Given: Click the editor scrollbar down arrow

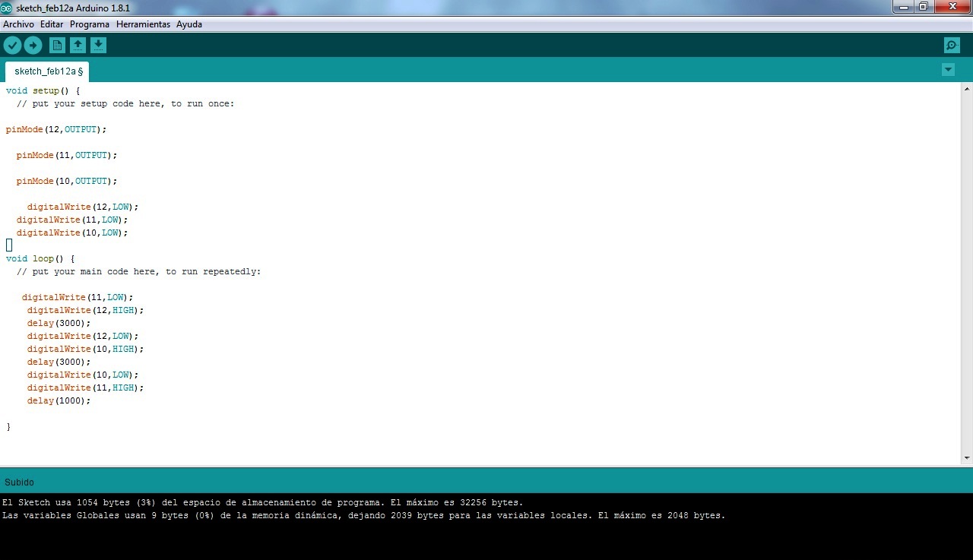Looking at the screenshot, I should 967,458.
